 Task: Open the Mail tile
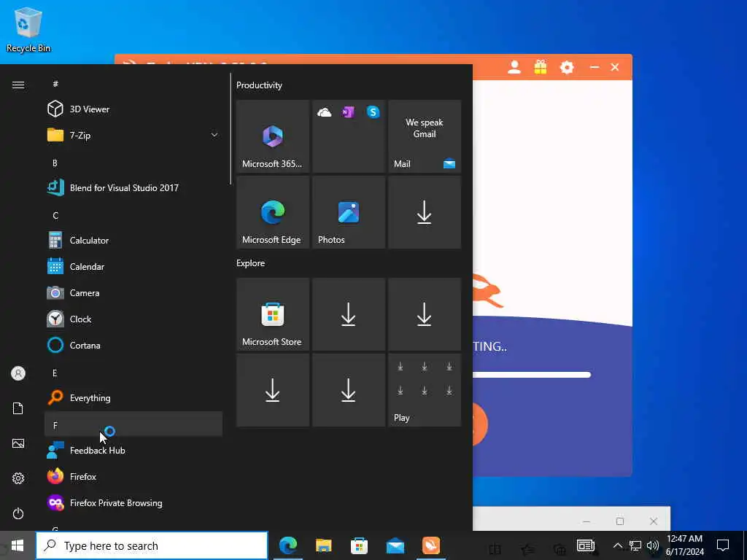[425, 136]
